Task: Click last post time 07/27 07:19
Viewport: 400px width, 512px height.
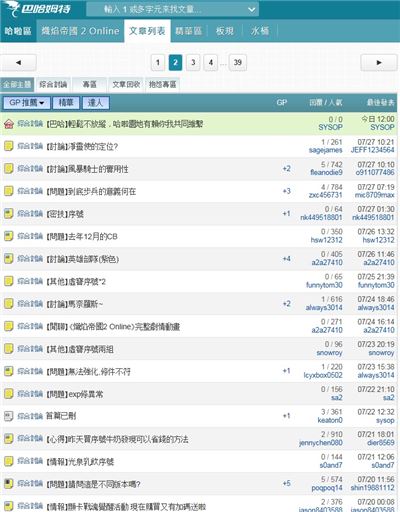Action: pos(376,187)
